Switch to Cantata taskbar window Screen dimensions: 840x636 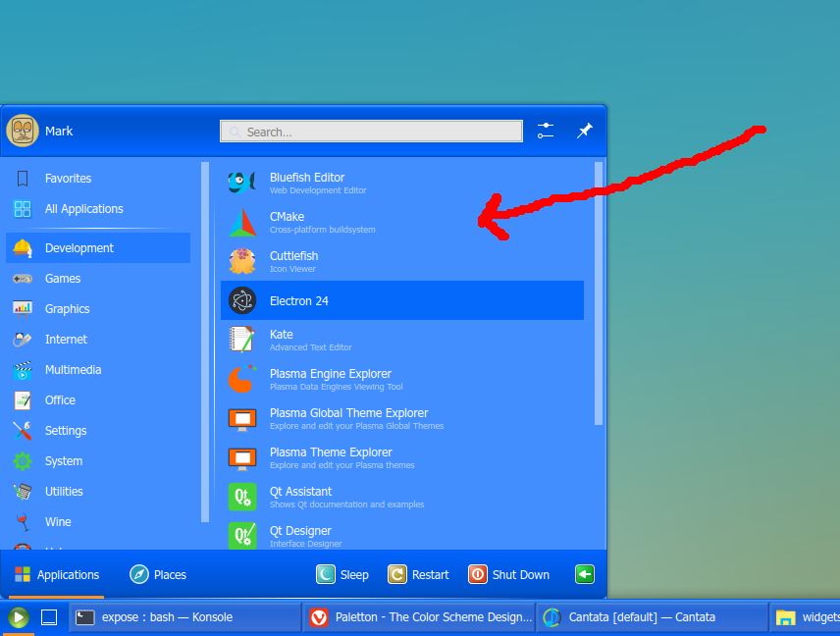[653, 617]
